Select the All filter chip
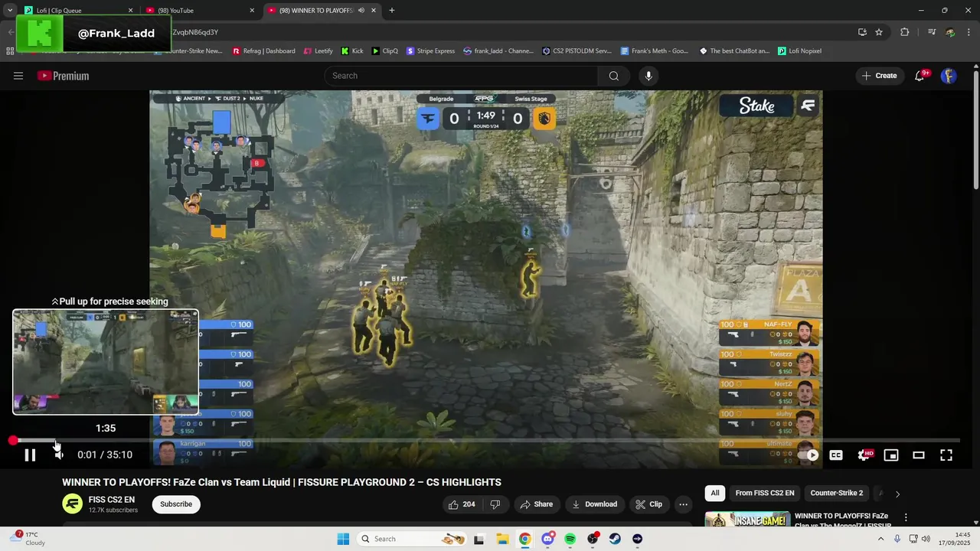The width and height of the screenshot is (980, 551). (715, 494)
